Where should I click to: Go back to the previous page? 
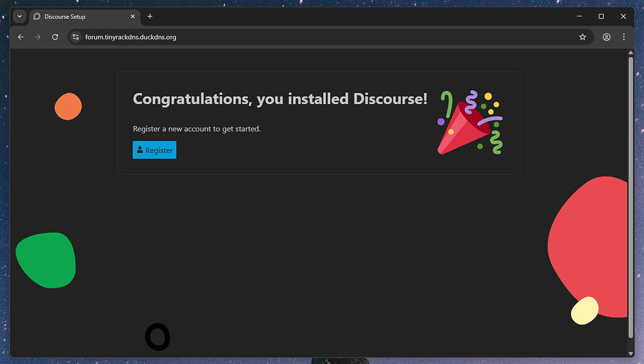pyautogui.click(x=21, y=37)
